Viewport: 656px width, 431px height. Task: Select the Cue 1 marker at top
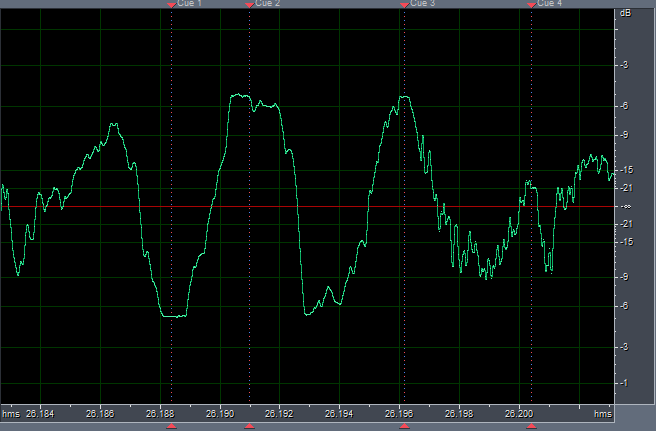coord(172,5)
